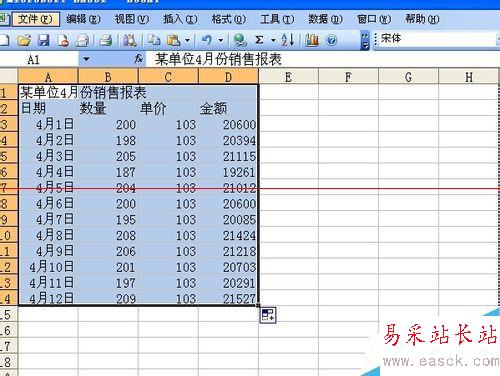Viewport: 500px width, 376px height.
Task: Click the Paste clipboard icon
Action: [173, 40]
